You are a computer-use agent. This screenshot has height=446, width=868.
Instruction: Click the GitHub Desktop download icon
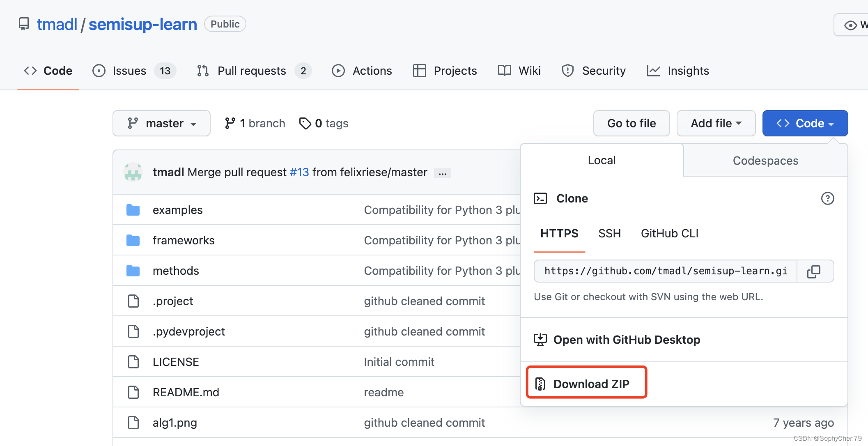coord(540,340)
